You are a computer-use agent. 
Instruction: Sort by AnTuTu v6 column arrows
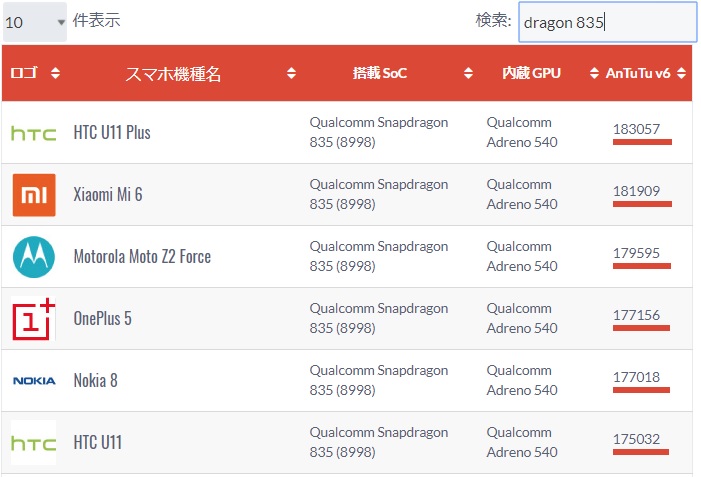coord(681,73)
